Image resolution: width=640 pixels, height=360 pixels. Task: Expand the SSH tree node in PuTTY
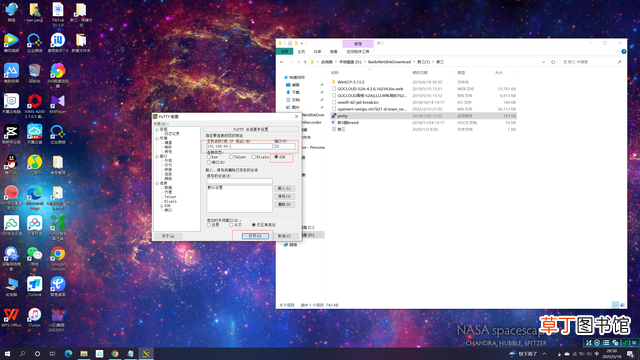pyautogui.click(x=162, y=206)
